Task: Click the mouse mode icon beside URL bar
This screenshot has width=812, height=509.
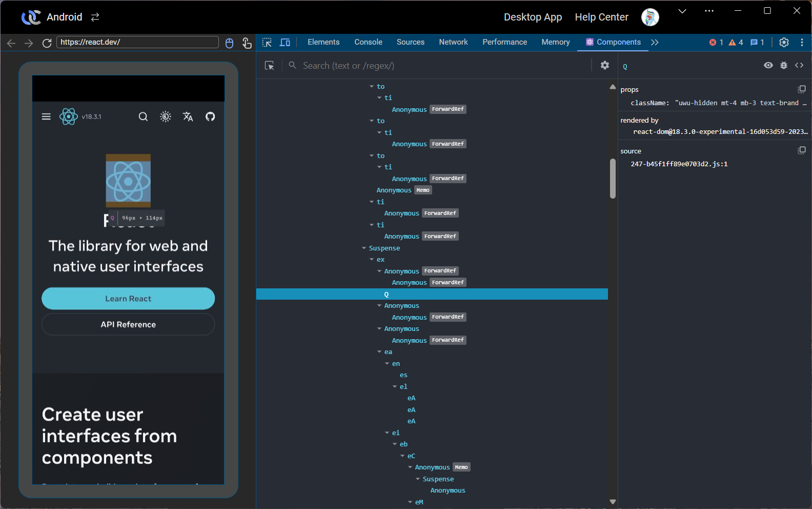Action: pos(230,43)
